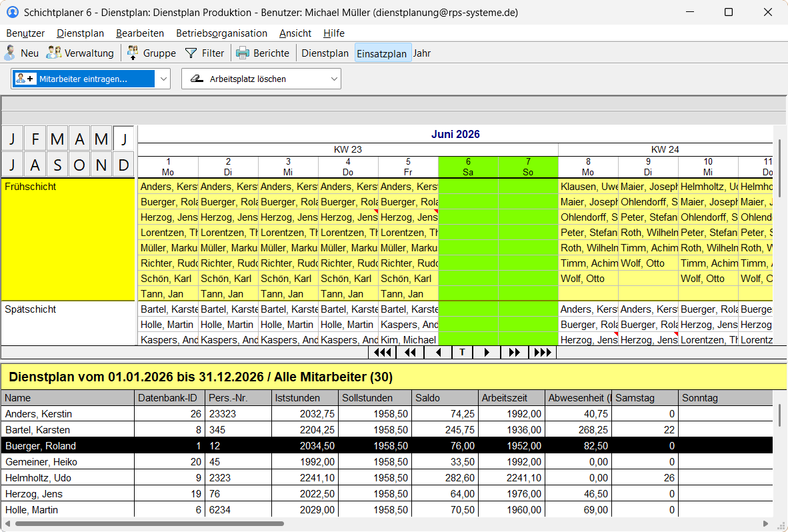Click the double left arrow navigation button

410,352
